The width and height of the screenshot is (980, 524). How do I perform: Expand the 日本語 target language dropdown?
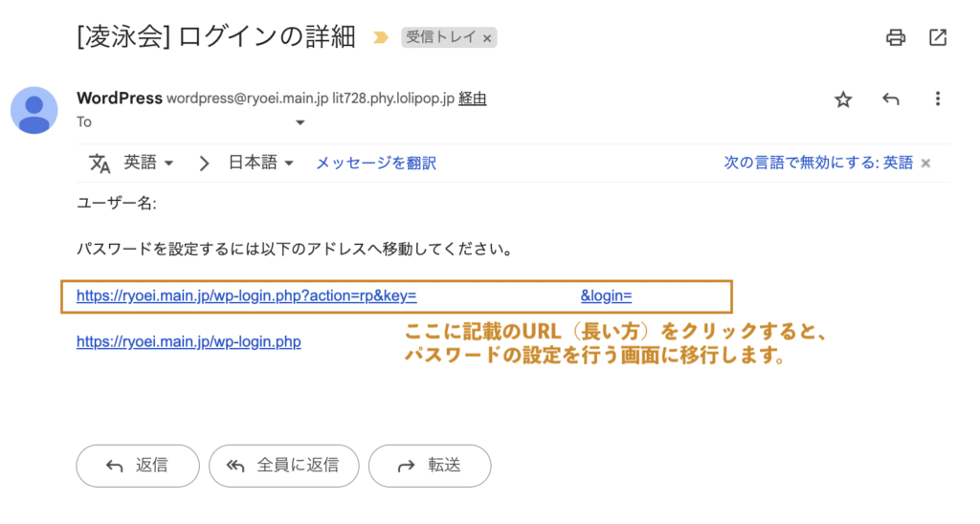(261, 164)
